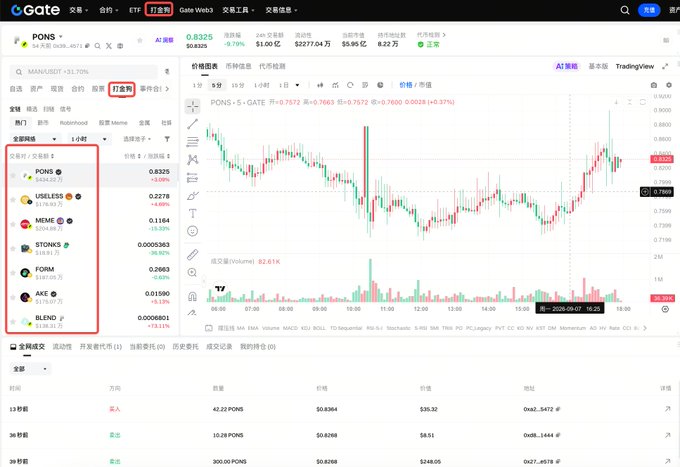
Task: Select the ruler measure tool
Action: pos(193,255)
